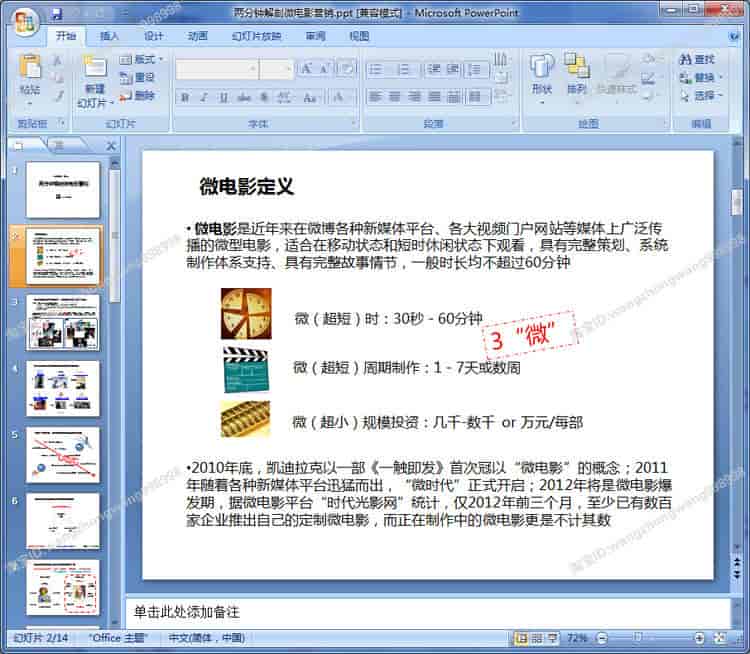The width and height of the screenshot is (750, 654).
Task: Click the Increase List Level icon
Action: tap(452, 69)
